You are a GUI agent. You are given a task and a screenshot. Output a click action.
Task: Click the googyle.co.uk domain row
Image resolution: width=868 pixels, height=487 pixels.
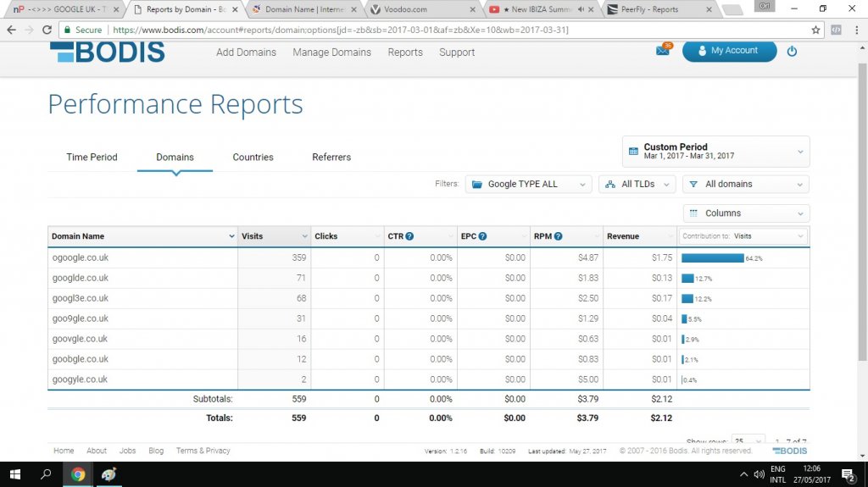[x=428, y=379]
